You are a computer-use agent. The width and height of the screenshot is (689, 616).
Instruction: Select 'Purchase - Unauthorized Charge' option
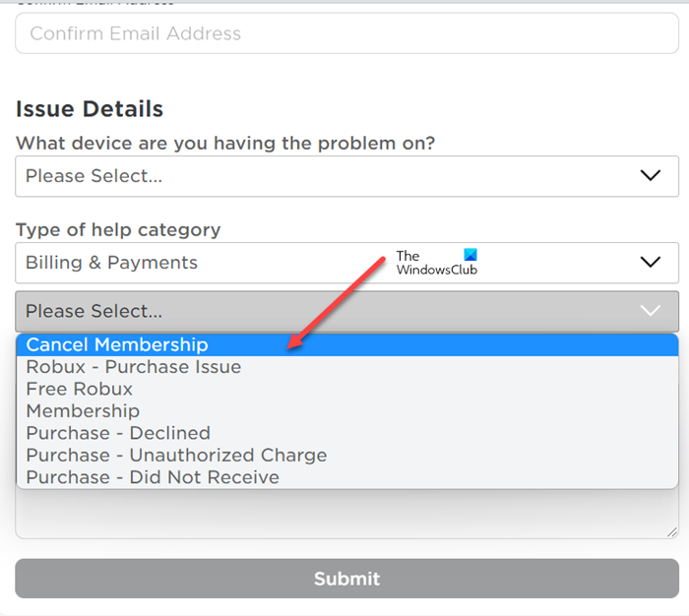click(x=176, y=456)
